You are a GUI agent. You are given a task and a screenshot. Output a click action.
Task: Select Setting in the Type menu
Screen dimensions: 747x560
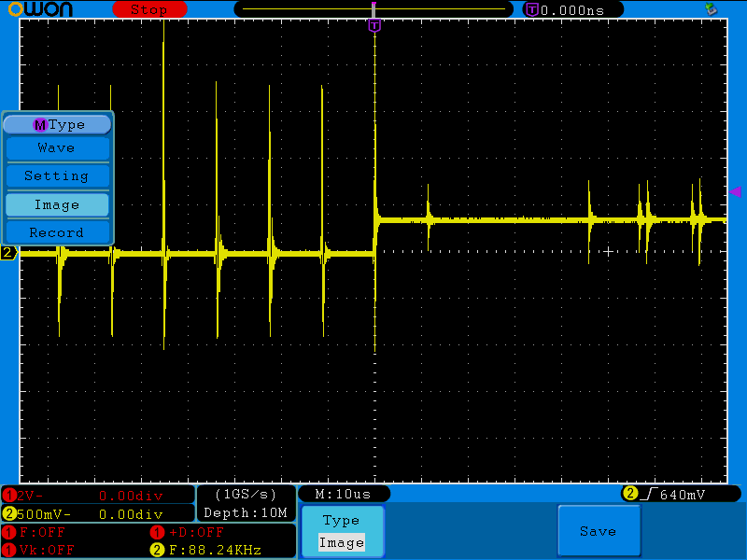click(57, 176)
